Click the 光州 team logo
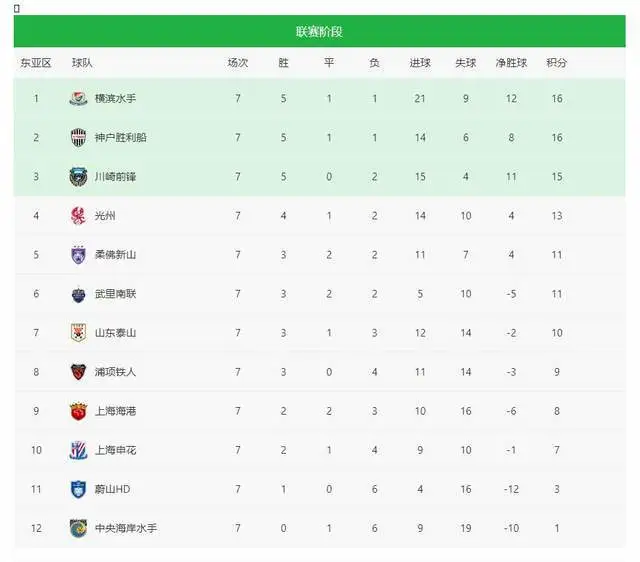The image size is (640, 562). coord(78,215)
